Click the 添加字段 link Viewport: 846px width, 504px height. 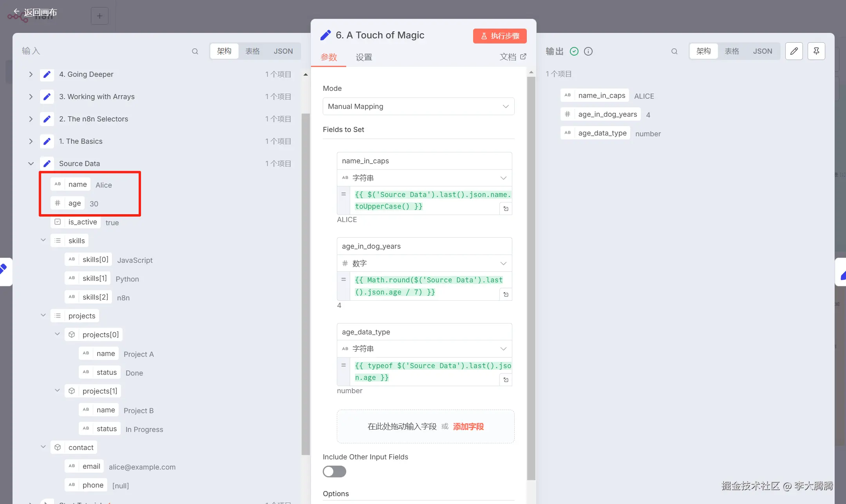pos(468,426)
